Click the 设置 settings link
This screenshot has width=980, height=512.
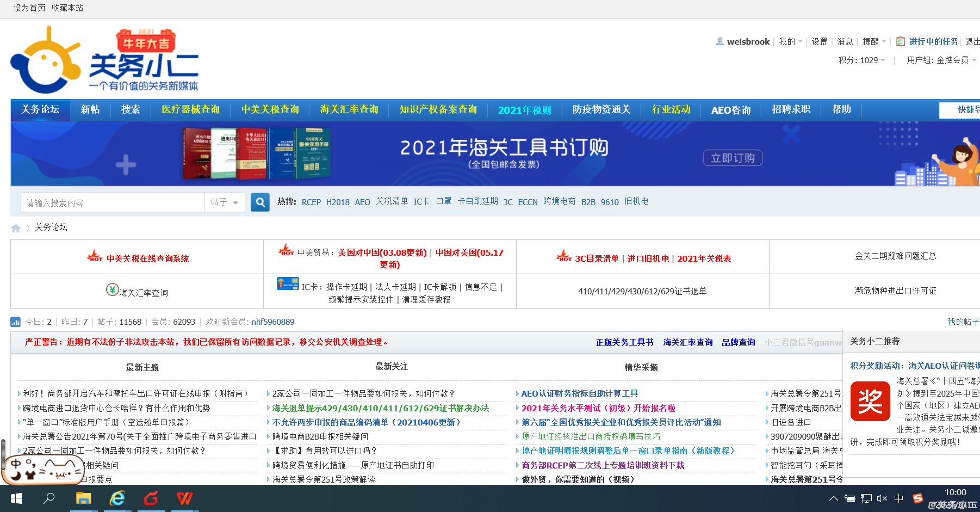click(x=820, y=41)
